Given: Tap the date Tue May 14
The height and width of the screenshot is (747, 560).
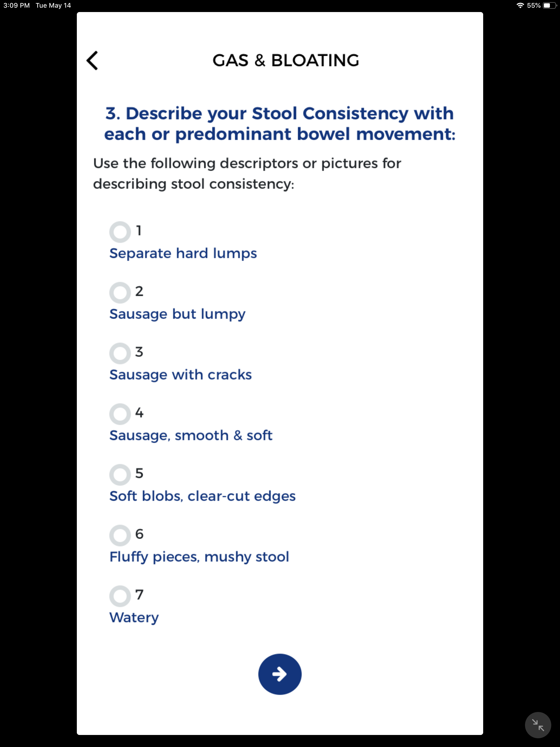Looking at the screenshot, I should tap(53, 5).
